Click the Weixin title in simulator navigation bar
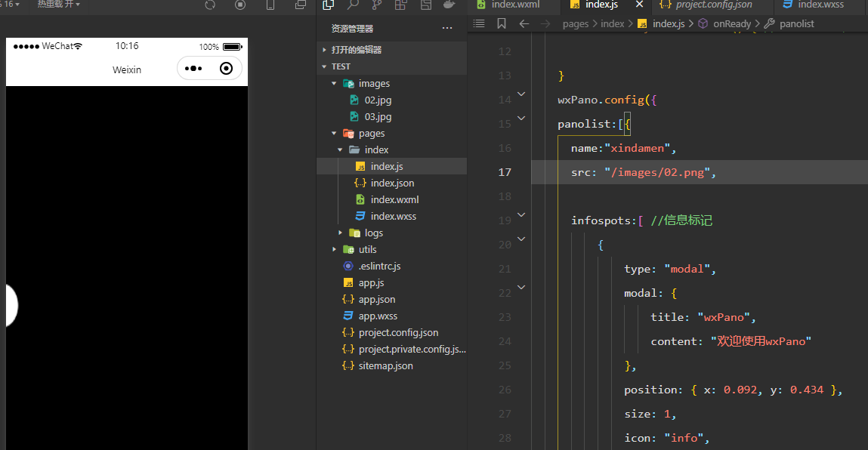Viewport: 868px width, 450px height. (127, 69)
